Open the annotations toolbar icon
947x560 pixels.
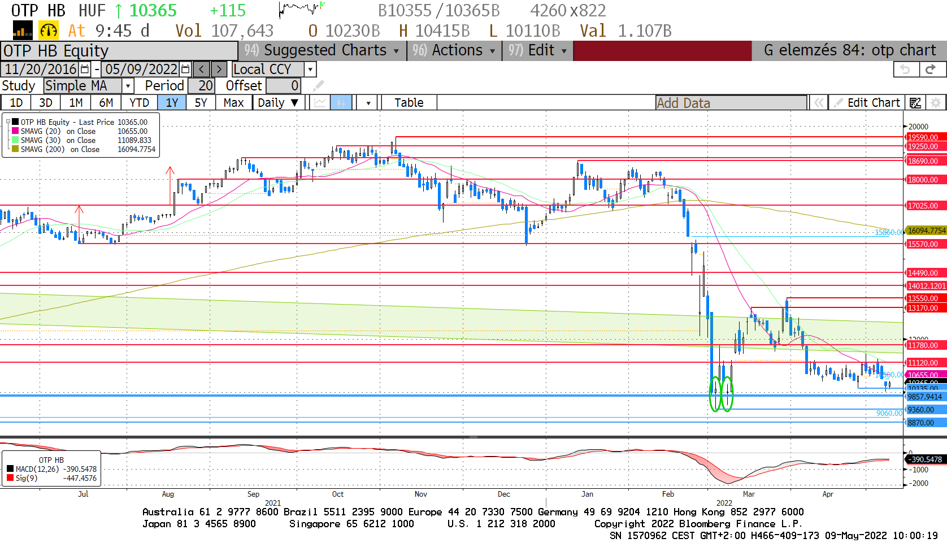(915, 103)
